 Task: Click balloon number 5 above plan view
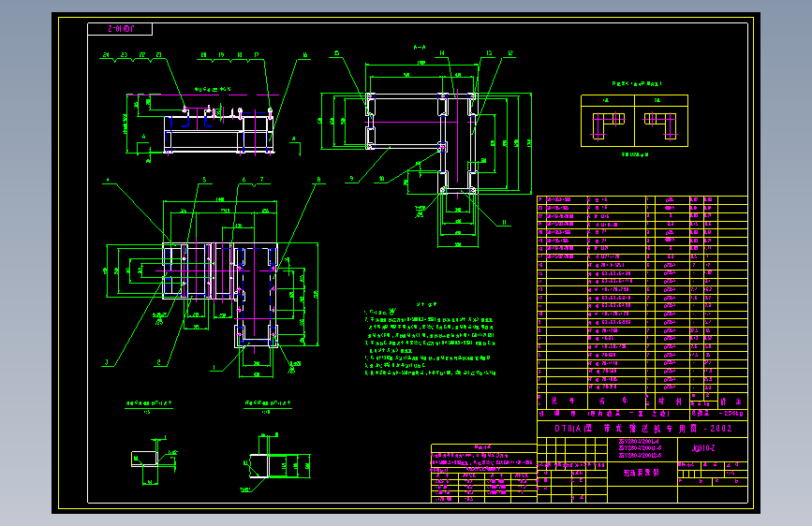click(204, 180)
